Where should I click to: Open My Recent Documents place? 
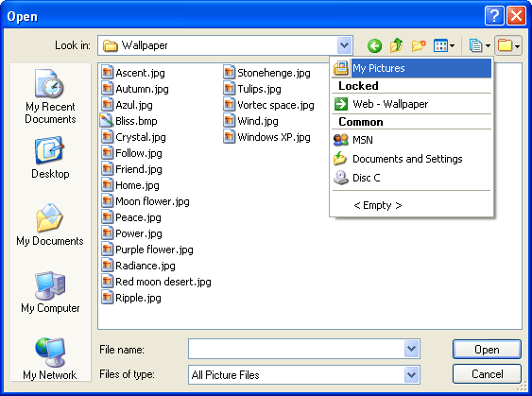point(50,96)
